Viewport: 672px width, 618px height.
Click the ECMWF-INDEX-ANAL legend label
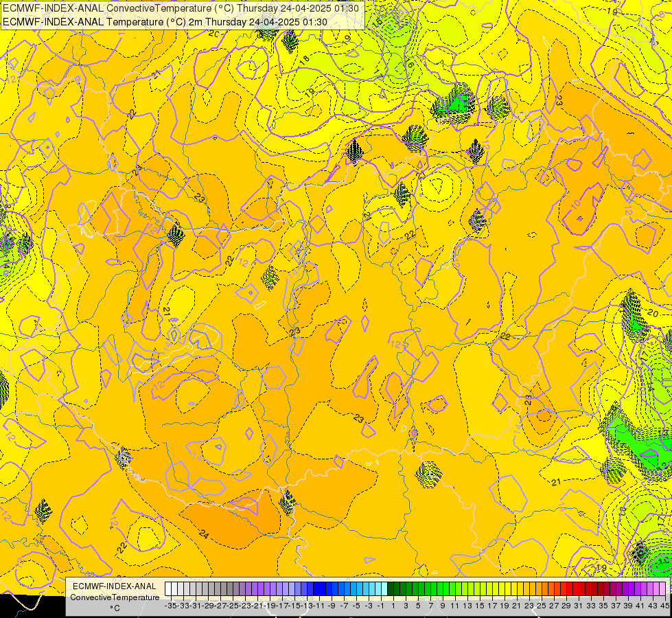pyautogui.click(x=115, y=586)
